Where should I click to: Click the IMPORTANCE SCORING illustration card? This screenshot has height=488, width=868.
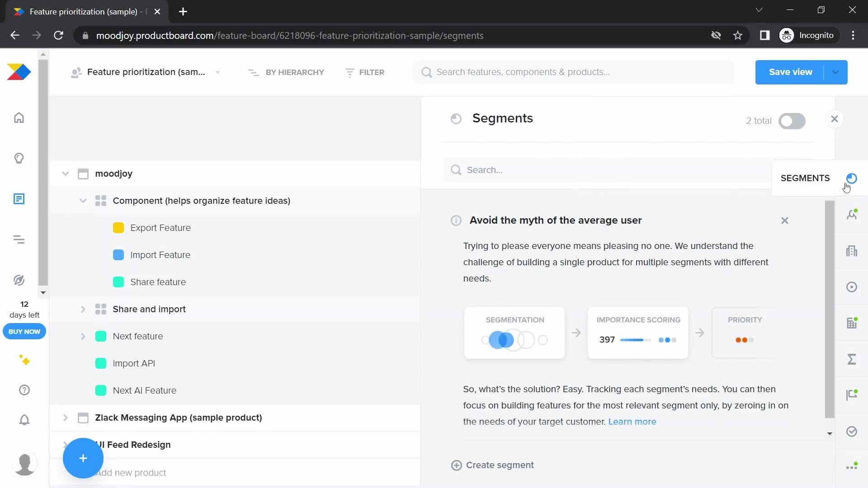click(638, 333)
